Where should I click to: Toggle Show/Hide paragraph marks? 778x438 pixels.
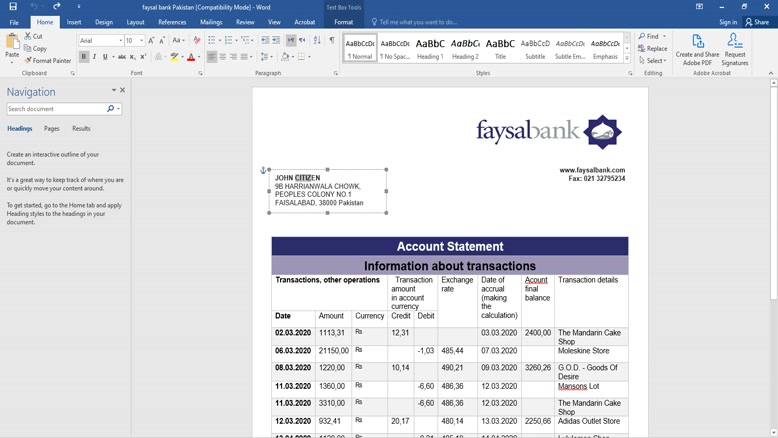(x=332, y=41)
